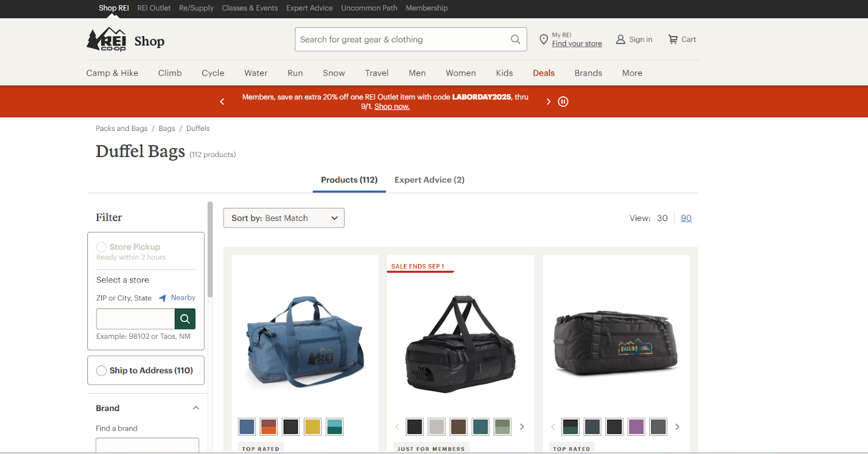Open Packs and Bags breadcrumb

coord(122,129)
